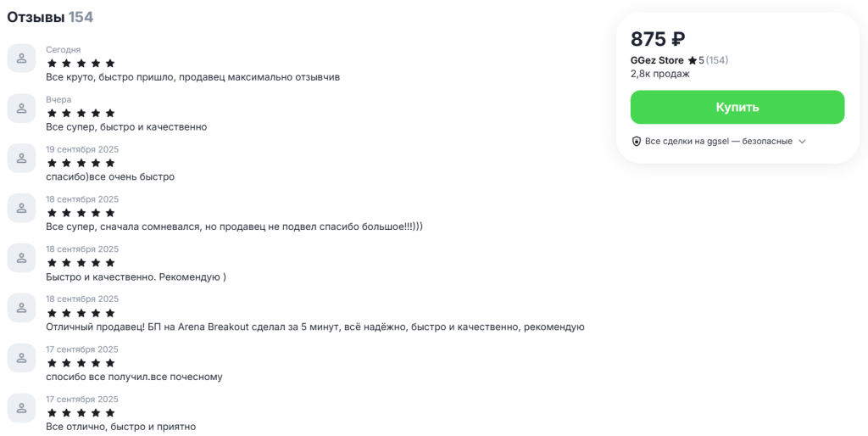Click avatar of the 'сначала сомневался' review
868x436 pixels.
click(x=21, y=209)
